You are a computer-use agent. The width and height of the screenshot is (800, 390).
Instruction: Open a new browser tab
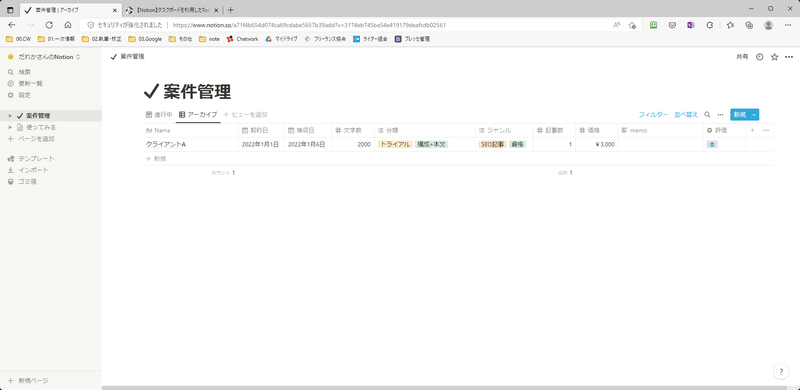[x=231, y=10]
